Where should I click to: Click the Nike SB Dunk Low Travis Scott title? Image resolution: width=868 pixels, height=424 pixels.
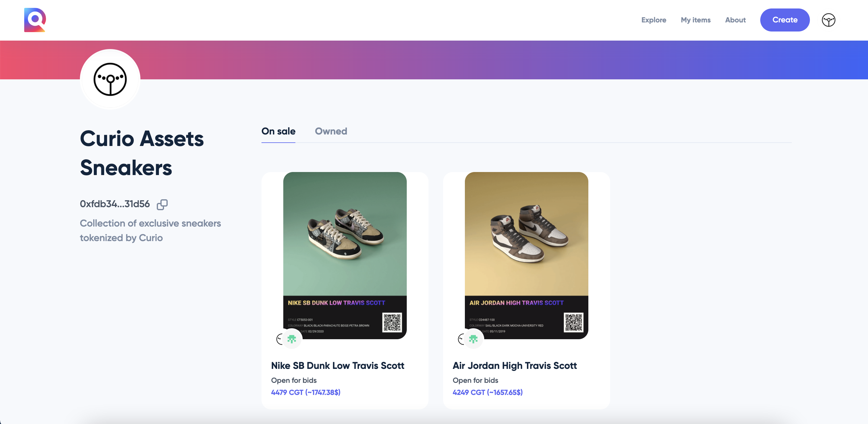pos(337,366)
